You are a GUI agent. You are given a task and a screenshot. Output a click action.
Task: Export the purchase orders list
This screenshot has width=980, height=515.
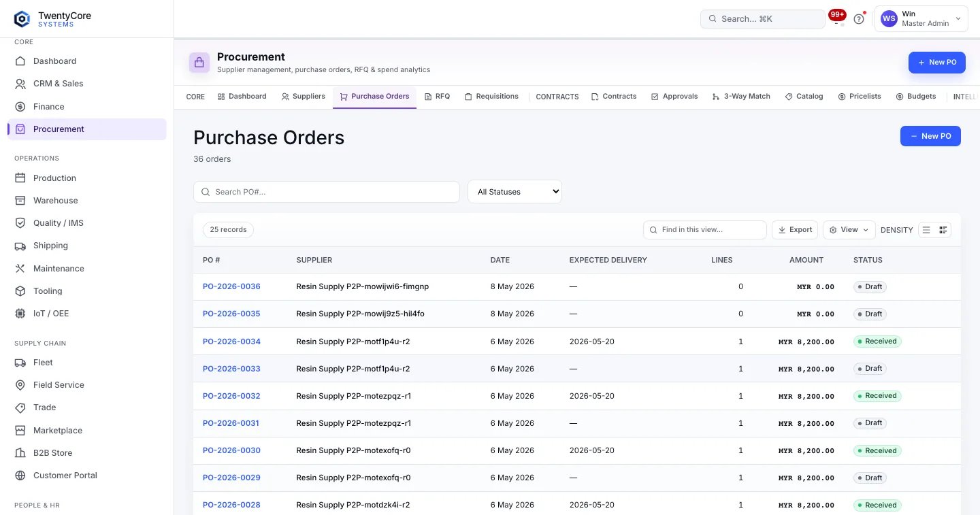coord(795,230)
